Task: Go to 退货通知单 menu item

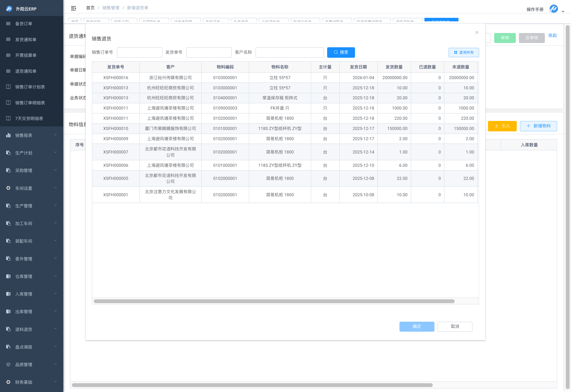Action: (x=26, y=71)
